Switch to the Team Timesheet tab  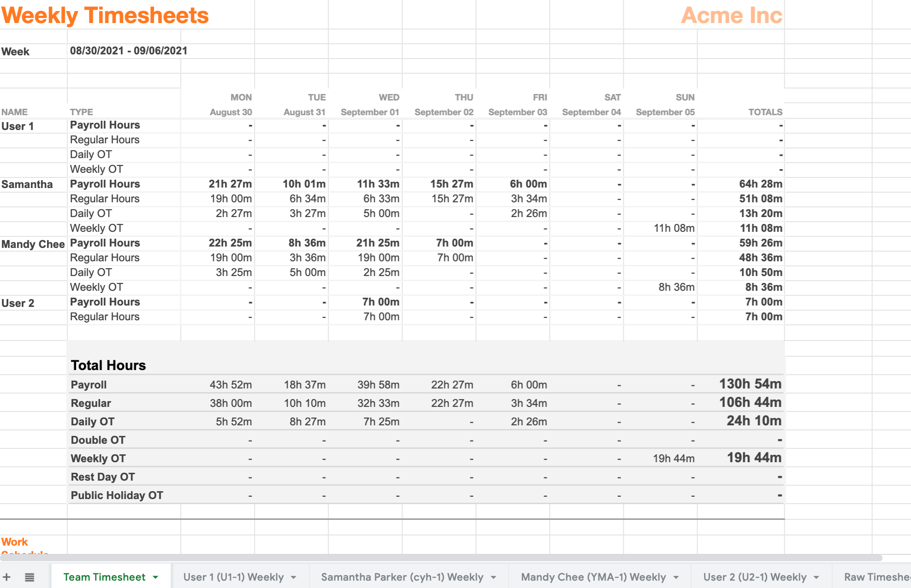[104, 577]
